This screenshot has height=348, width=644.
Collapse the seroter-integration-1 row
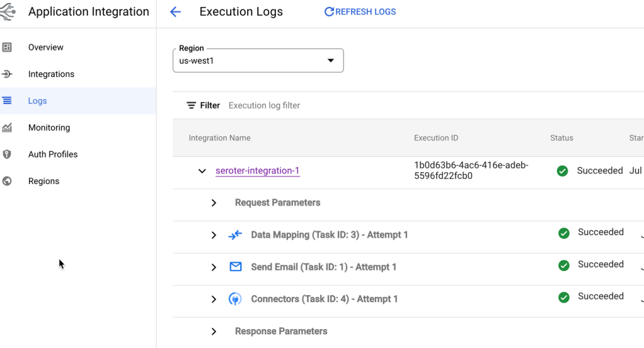202,171
